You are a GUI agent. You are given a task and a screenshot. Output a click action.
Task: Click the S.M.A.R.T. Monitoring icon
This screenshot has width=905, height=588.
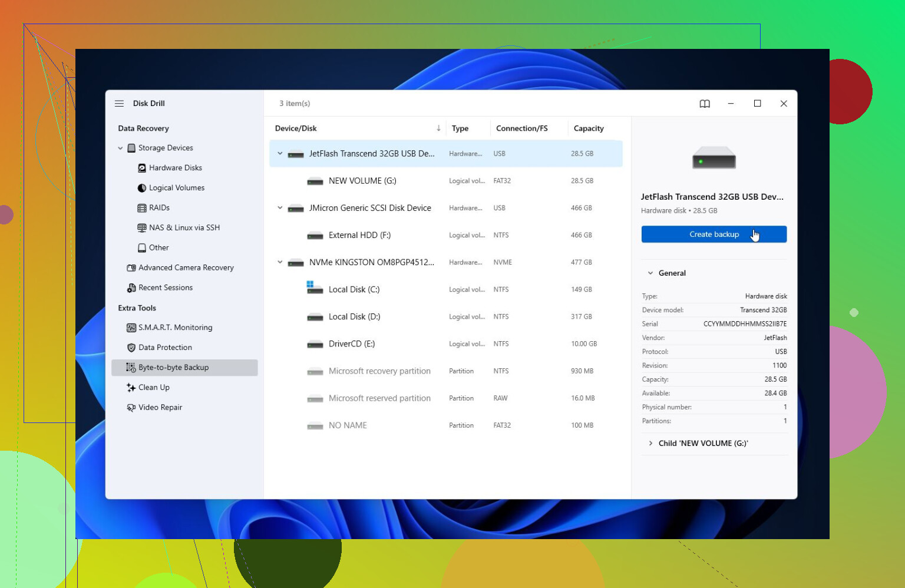(x=131, y=328)
